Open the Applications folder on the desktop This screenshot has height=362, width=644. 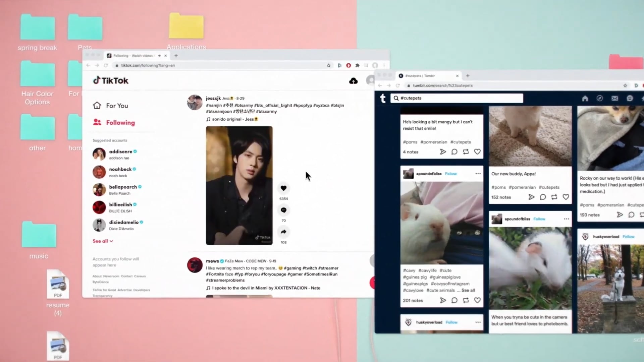tap(186, 31)
